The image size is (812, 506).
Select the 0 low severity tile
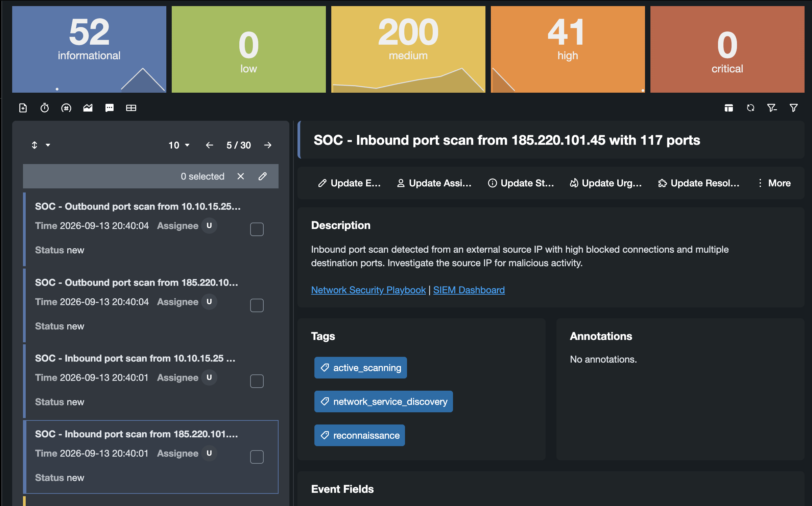(249, 49)
